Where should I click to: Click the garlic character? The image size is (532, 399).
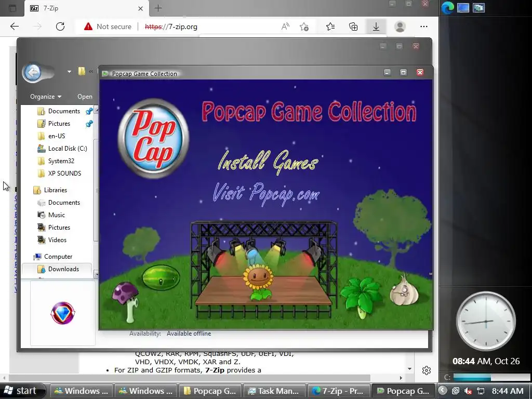point(404,290)
